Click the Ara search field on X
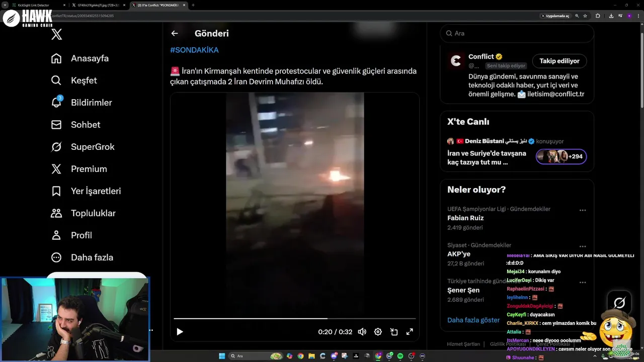 [x=517, y=33]
